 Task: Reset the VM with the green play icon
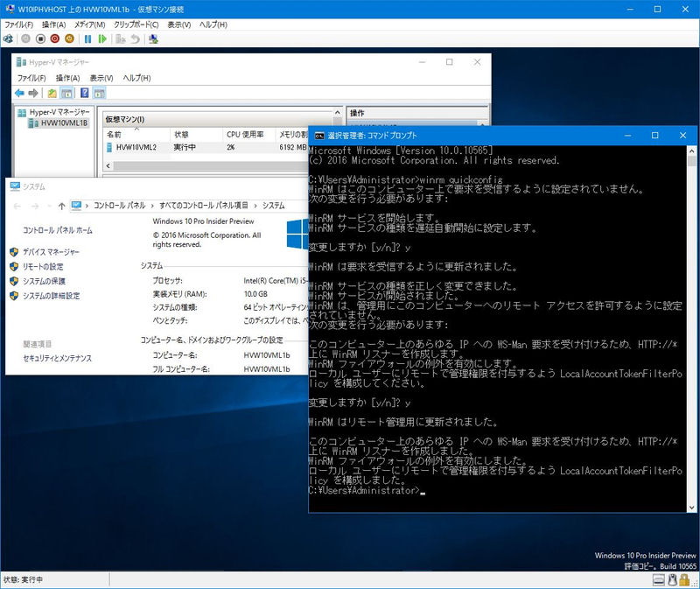pos(102,39)
